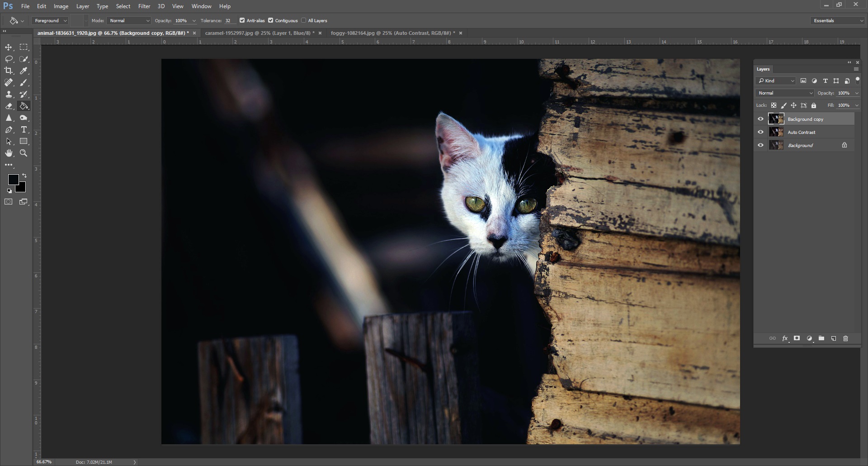868x466 pixels.
Task: Select the Horizontal Type tool
Action: tap(24, 130)
